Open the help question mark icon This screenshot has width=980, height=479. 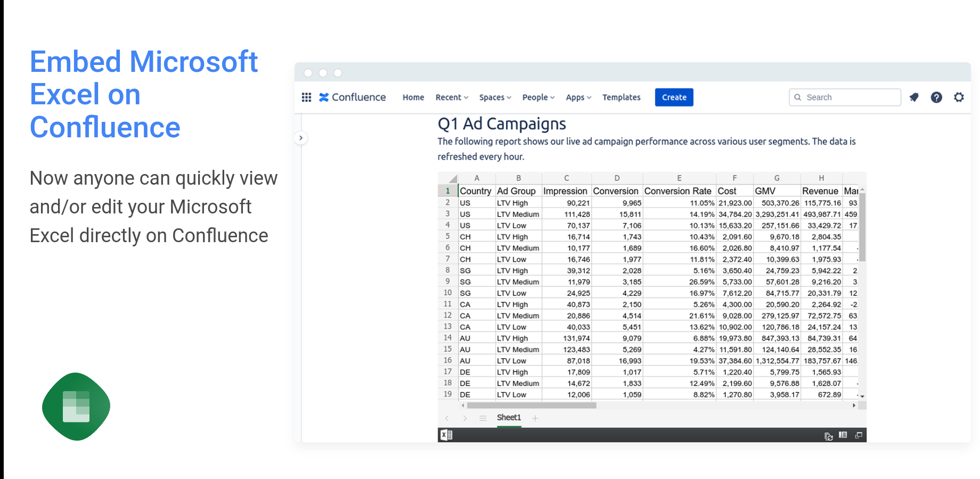point(936,97)
